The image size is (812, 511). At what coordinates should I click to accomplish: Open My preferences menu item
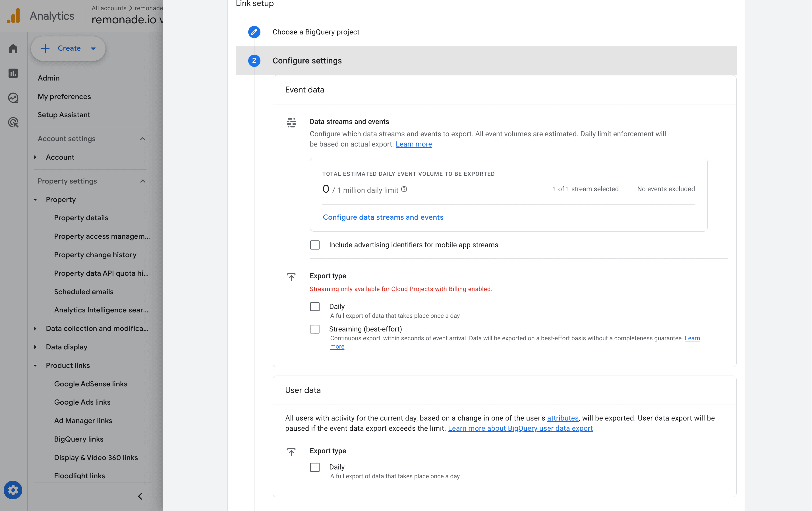[64, 96]
